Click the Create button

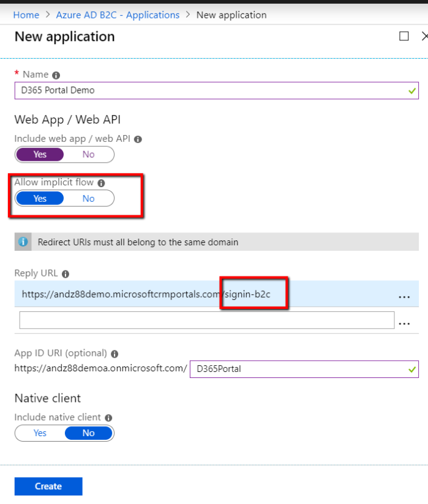click(48, 486)
